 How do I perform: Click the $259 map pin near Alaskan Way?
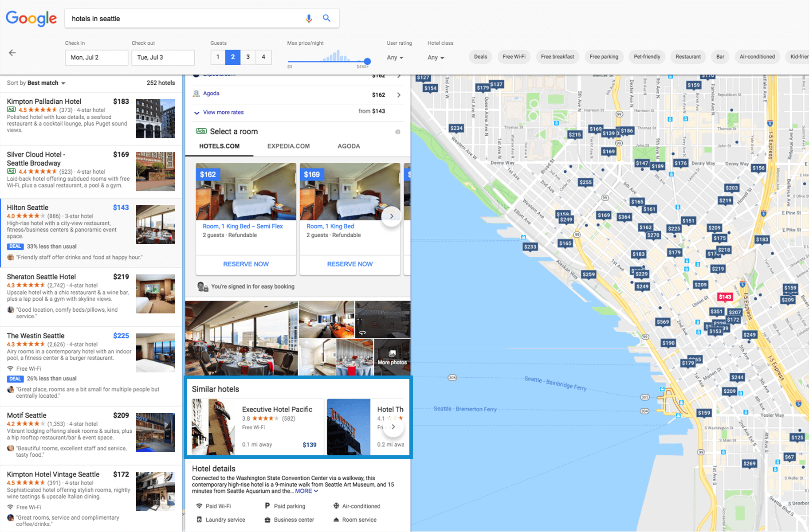(589, 274)
